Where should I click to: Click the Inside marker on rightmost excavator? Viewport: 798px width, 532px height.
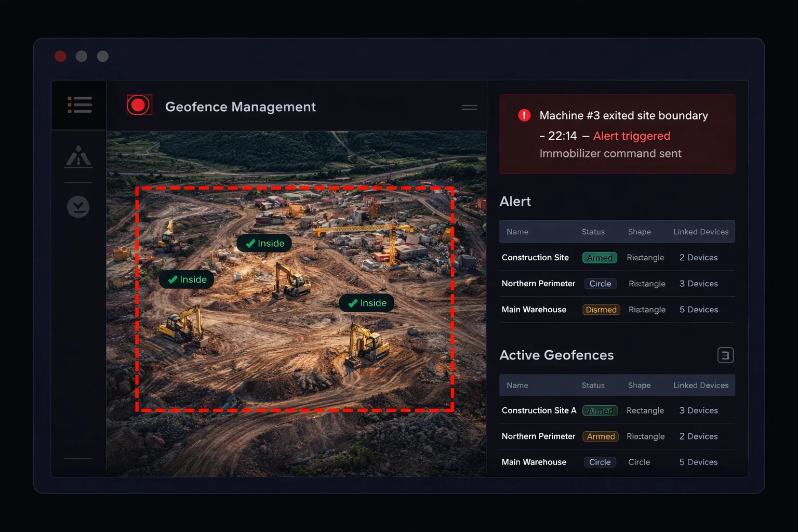(367, 303)
